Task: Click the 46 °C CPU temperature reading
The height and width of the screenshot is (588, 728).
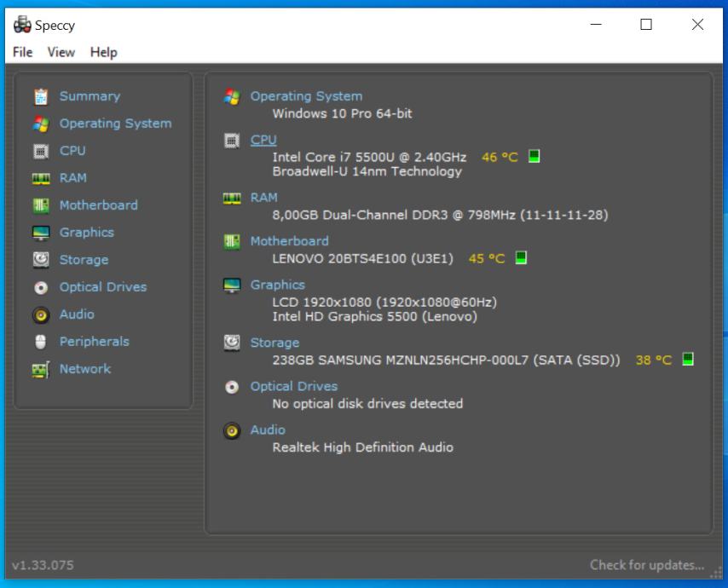Action: [x=500, y=157]
